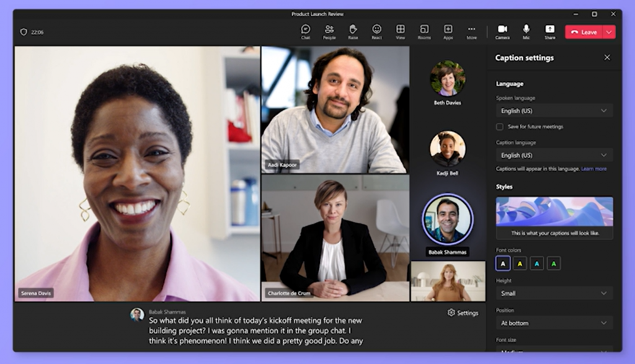Mute the Mic
This screenshot has width=635, height=364.
pyautogui.click(x=526, y=30)
